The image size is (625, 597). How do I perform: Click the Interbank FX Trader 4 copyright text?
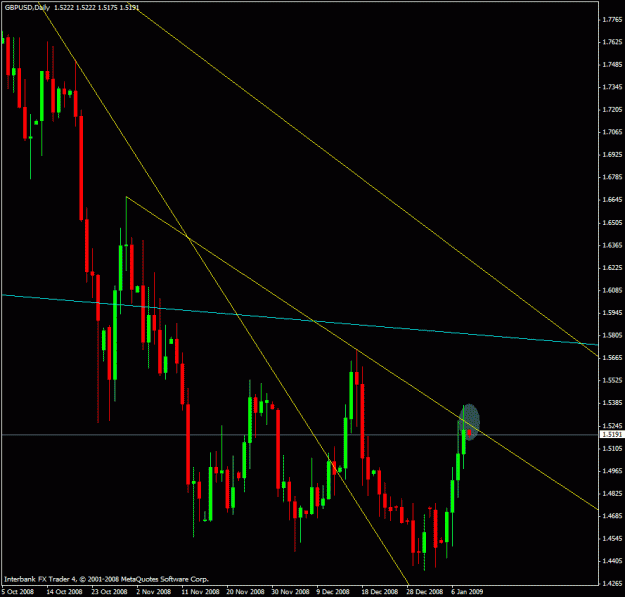coord(106,579)
